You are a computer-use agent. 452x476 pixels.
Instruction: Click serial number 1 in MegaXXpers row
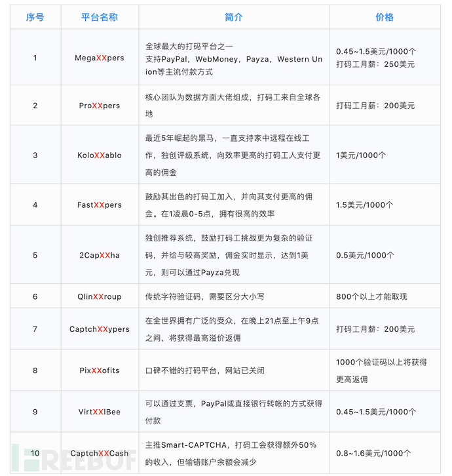pyautogui.click(x=35, y=58)
